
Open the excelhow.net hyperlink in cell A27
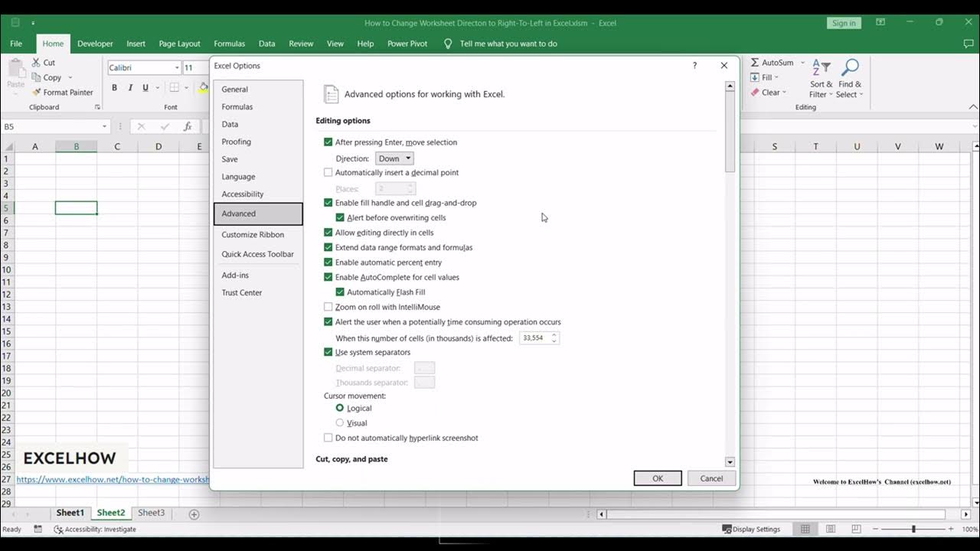tap(113, 480)
